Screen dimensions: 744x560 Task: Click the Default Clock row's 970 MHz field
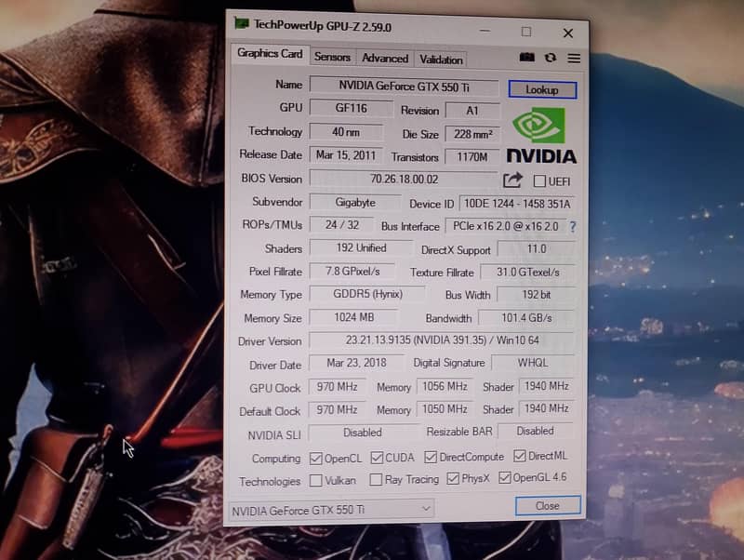click(337, 409)
